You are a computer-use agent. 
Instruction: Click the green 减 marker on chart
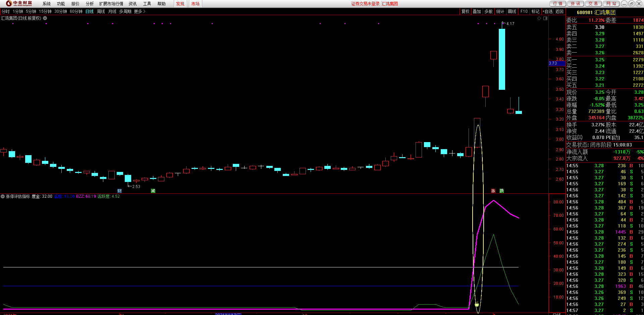[153, 191]
